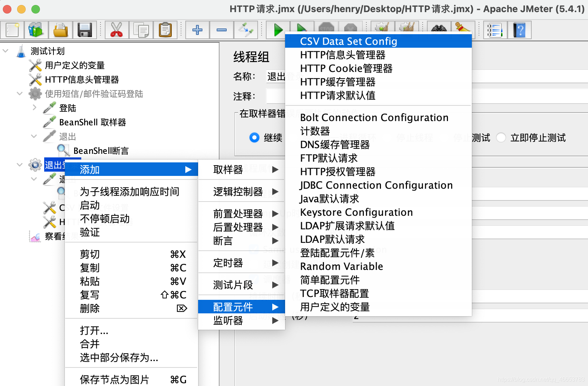
Task: Open the 测试片段 submenu
Action: pos(242,285)
